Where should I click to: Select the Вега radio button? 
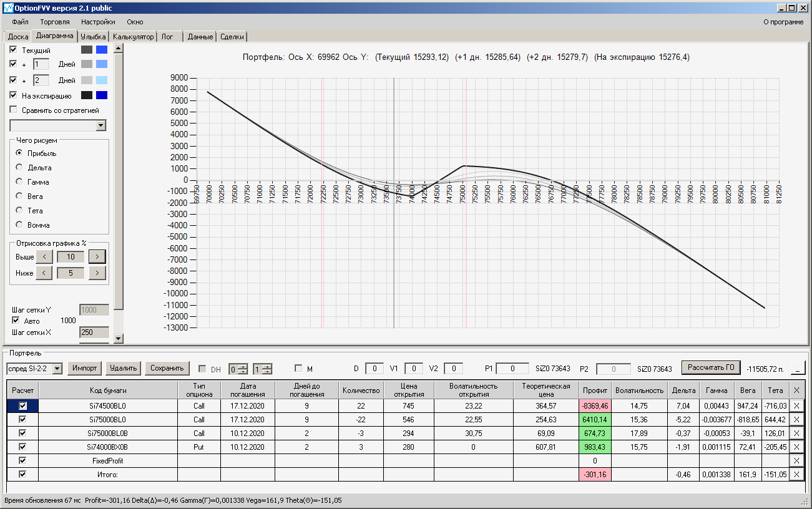point(19,196)
